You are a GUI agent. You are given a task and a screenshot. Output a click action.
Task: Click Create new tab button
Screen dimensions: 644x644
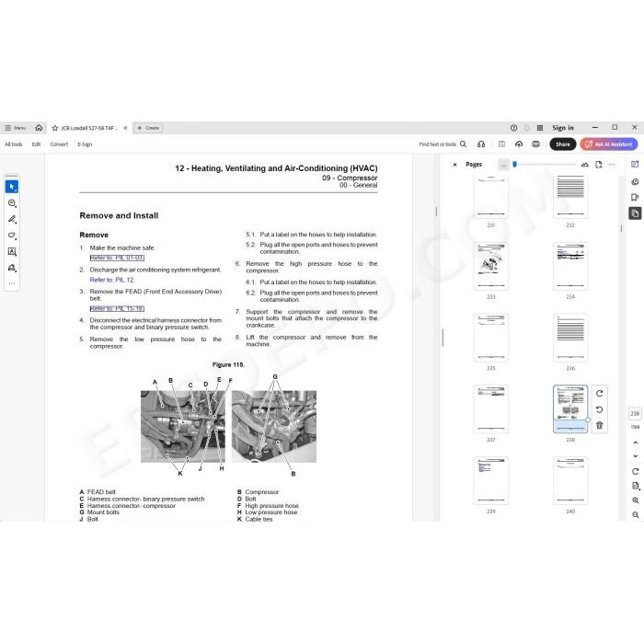148,128
